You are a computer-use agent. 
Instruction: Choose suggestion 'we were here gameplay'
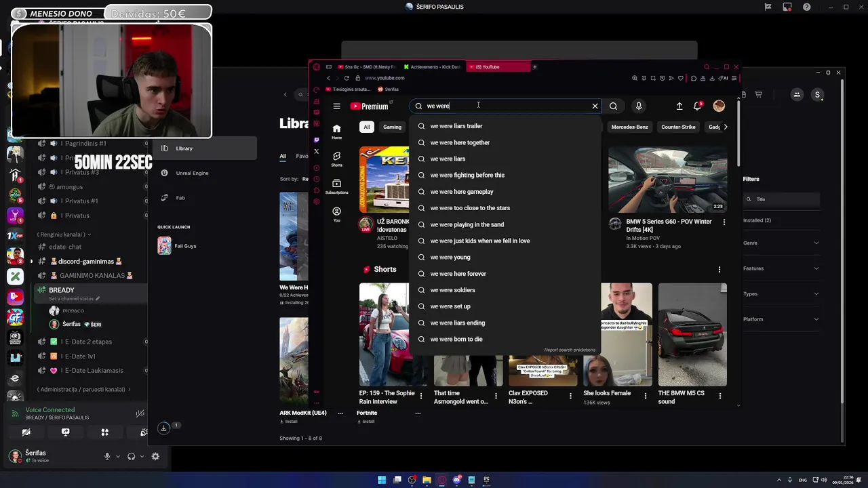click(x=505, y=192)
